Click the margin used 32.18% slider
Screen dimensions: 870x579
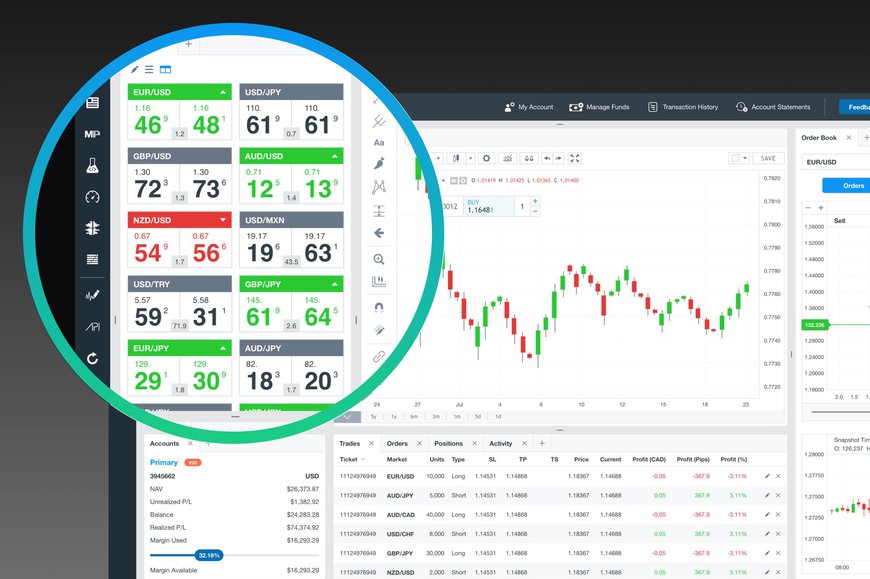[208, 554]
